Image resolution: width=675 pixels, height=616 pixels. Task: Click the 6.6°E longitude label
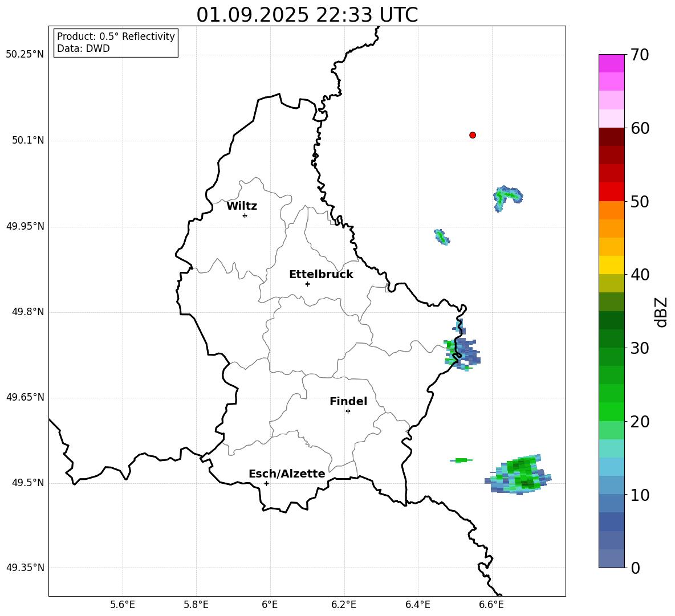pos(491,605)
